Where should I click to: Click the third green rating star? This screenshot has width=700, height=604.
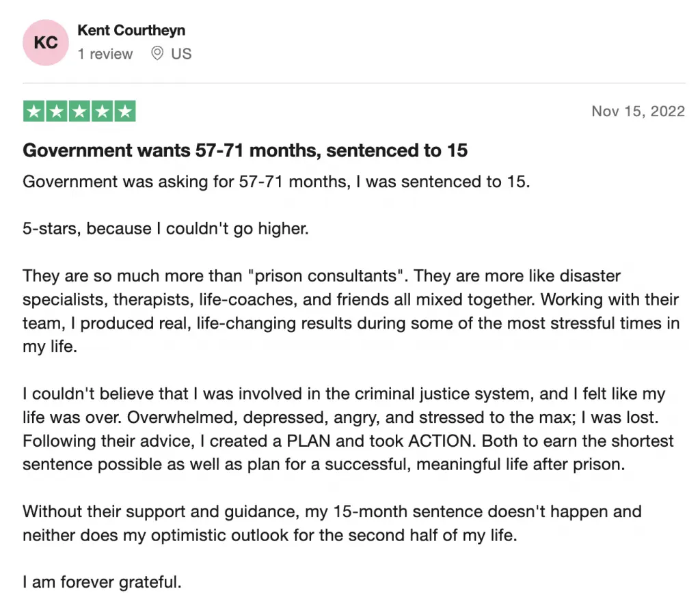point(79,111)
